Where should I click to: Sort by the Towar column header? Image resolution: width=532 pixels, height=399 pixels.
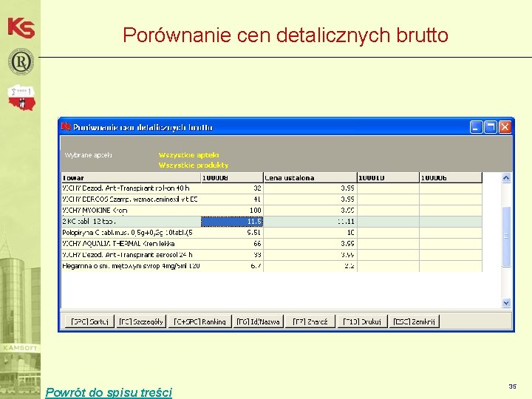tap(131, 178)
